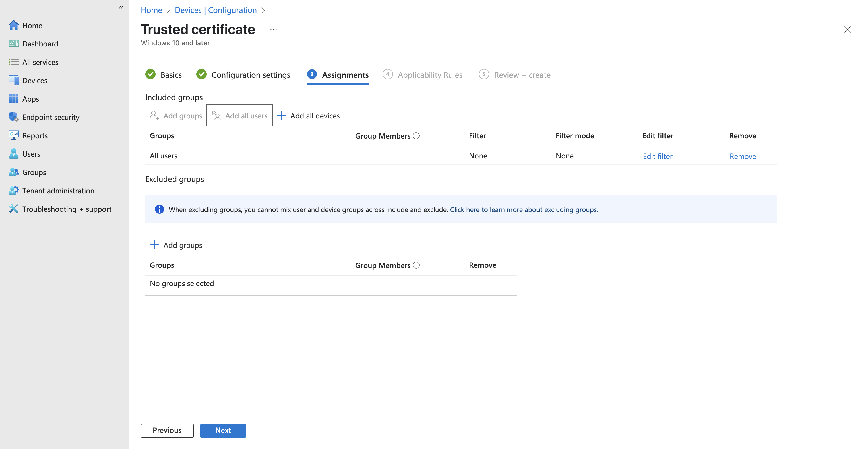The width and height of the screenshot is (868, 449).
Task: Click the Users person icon
Action: click(x=13, y=153)
